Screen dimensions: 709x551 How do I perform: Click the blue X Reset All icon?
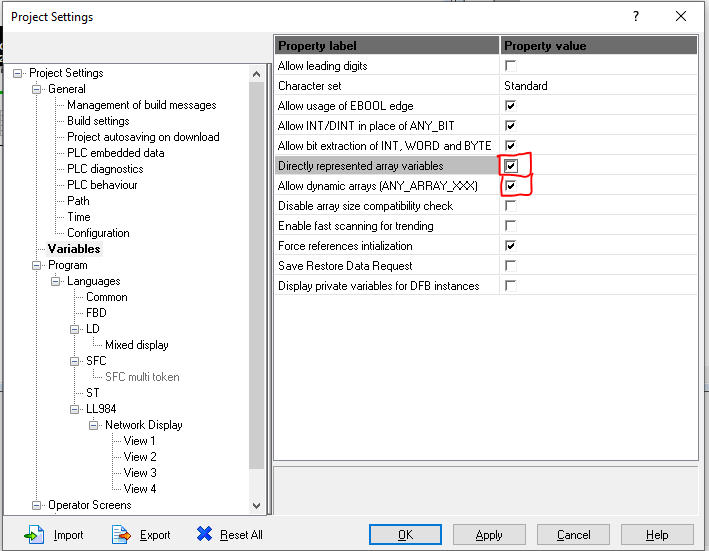204,534
